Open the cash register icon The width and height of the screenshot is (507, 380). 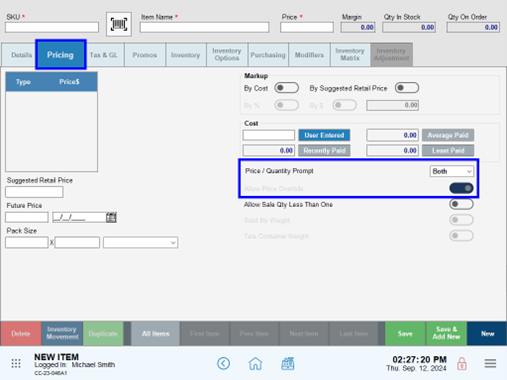(288, 363)
